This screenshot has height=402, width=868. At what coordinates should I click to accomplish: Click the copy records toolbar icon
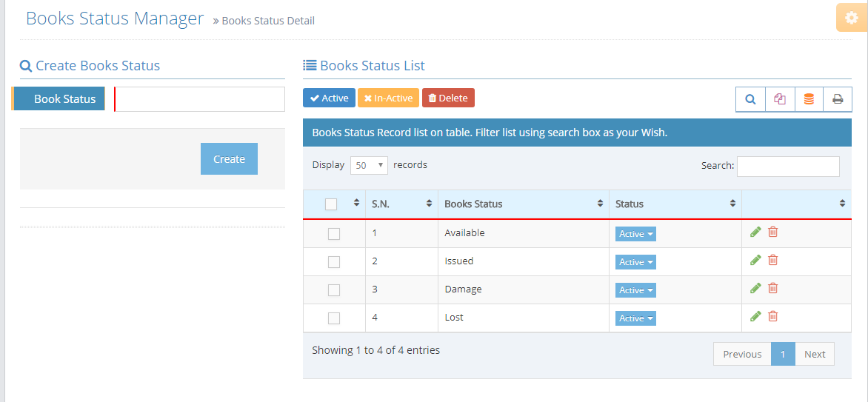[779, 99]
